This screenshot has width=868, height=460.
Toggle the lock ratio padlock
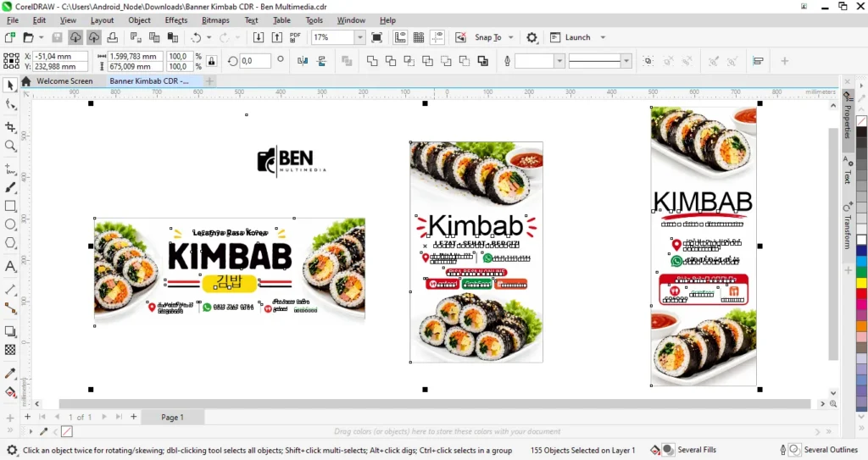pyautogui.click(x=211, y=61)
